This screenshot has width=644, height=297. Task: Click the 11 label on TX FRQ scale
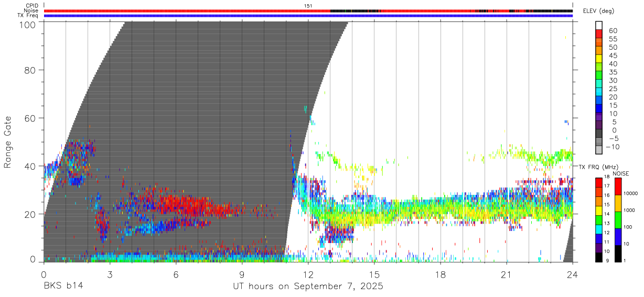coord(606,243)
